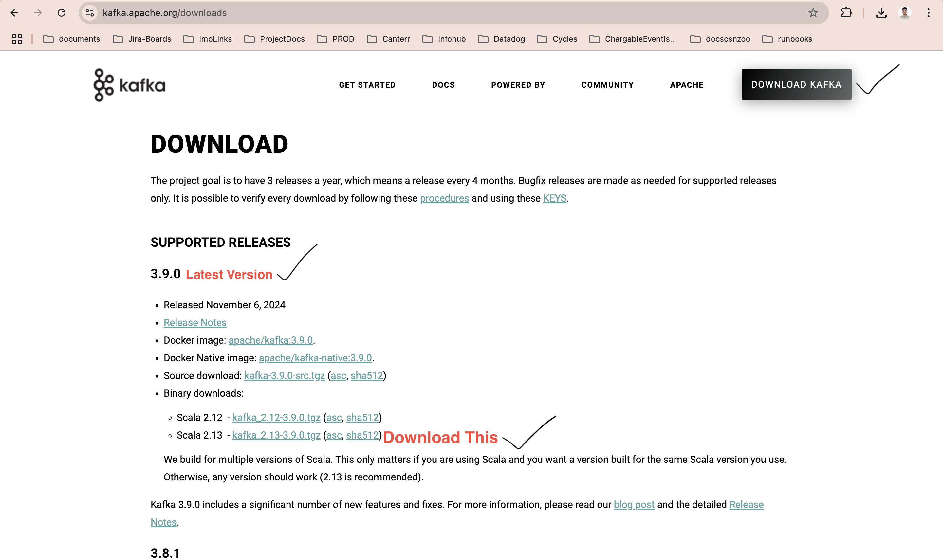Download kafka_2.13-3.9.0.tgz binary link
Viewport: 943px width, 560px height.
(x=276, y=435)
